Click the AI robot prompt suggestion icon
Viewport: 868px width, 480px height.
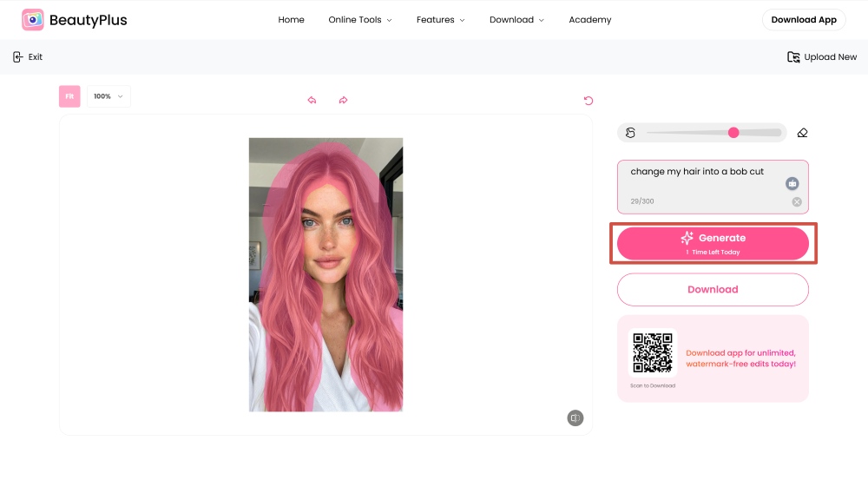pos(792,183)
